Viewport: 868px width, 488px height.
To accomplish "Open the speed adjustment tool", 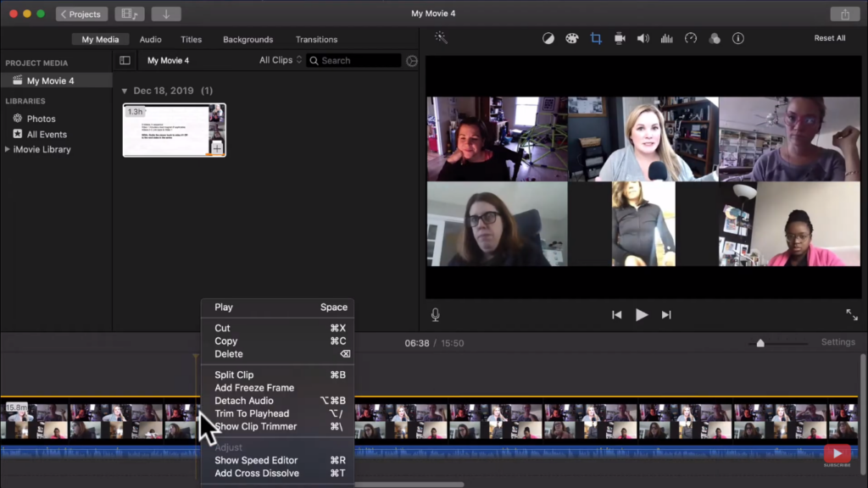I will pos(690,38).
